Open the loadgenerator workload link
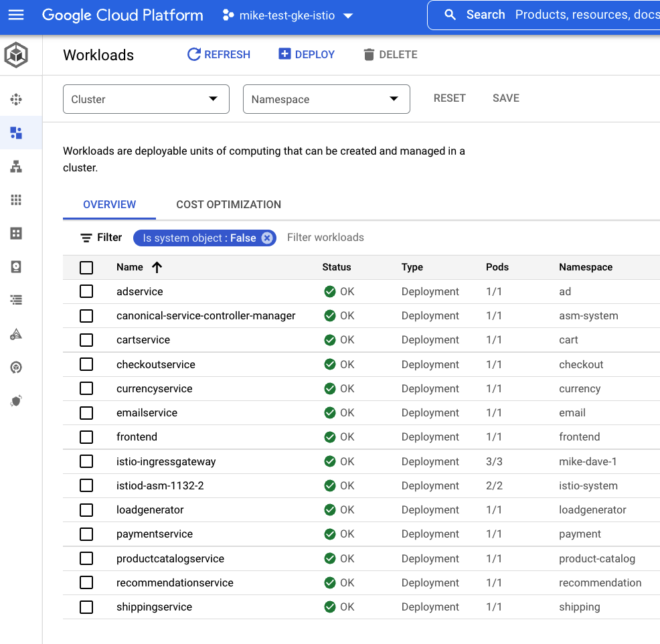Screen dimensions: 660x644 coord(150,509)
